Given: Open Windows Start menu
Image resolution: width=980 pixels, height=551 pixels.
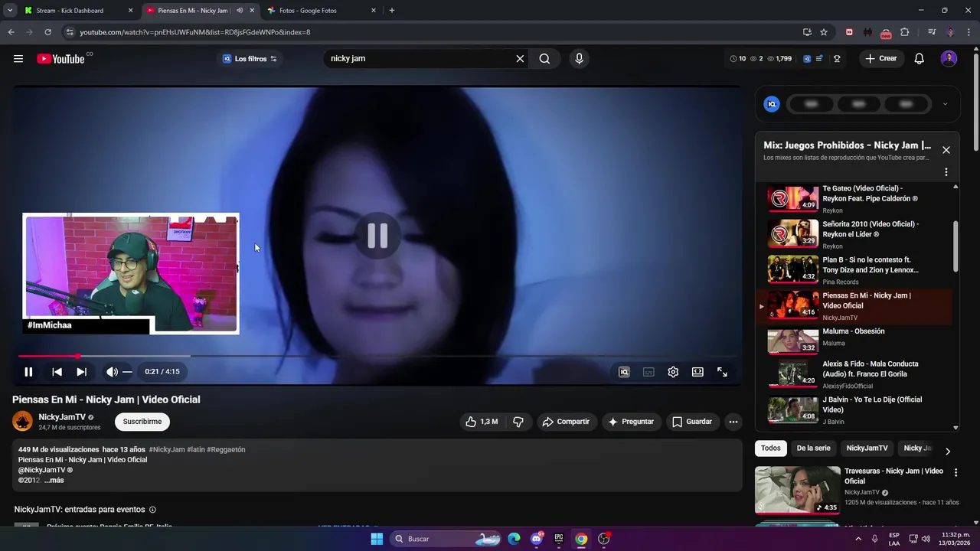Looking at the screenshot, I should coord(377,539).
